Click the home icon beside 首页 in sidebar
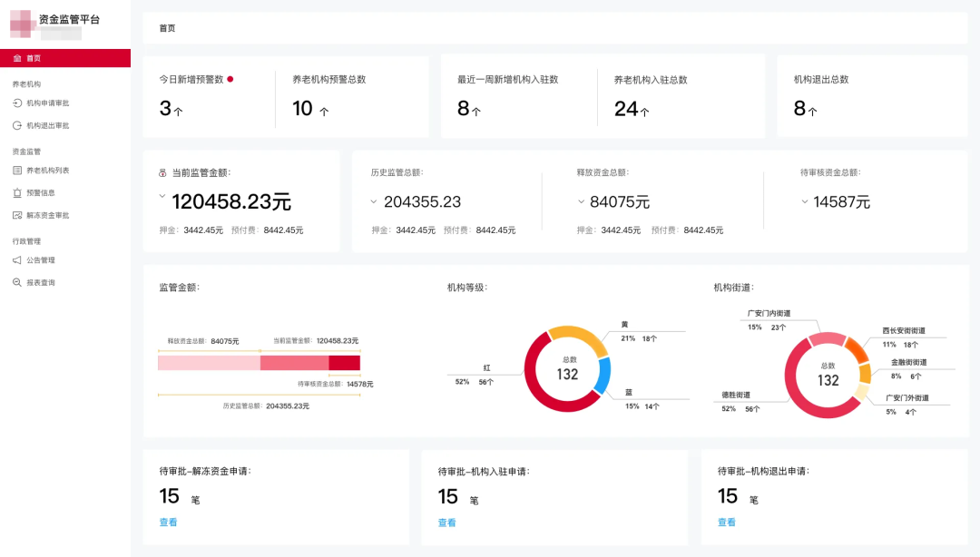The height and width of the screenshot is (557, 980). click(x=17, y=57)
